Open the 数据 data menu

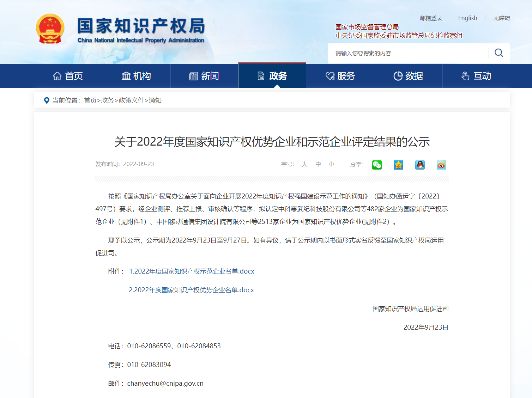click(408, 76)
